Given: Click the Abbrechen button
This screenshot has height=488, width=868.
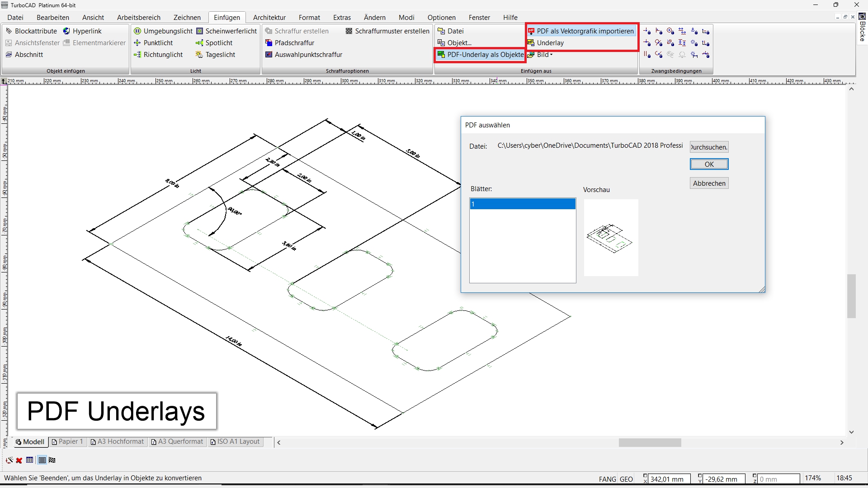Looking at the screenshot, I should tap(709, 183).
